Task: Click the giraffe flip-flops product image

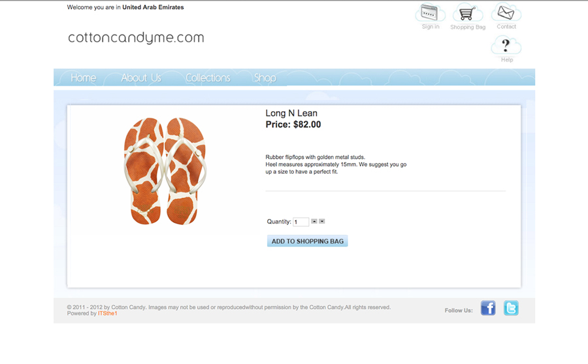Action: [165, 171]
